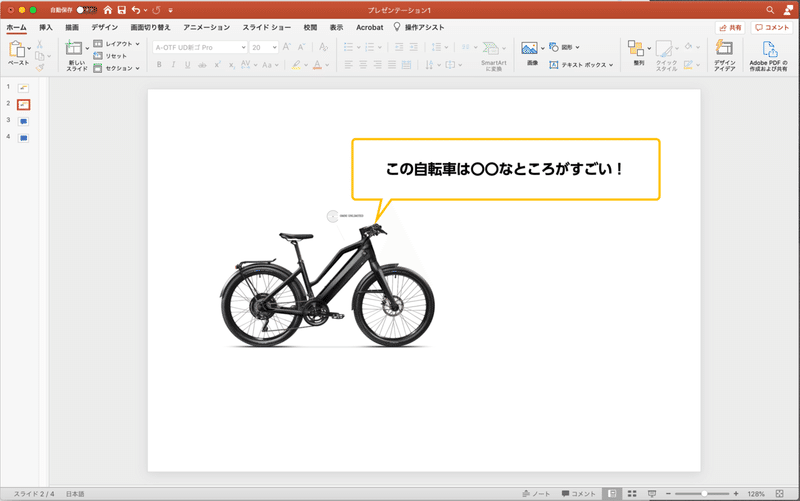Open the search magnifier in the title bar
The height and width of the screenshot is (501, 800).
pyautogui.click(x=770, y=10)
